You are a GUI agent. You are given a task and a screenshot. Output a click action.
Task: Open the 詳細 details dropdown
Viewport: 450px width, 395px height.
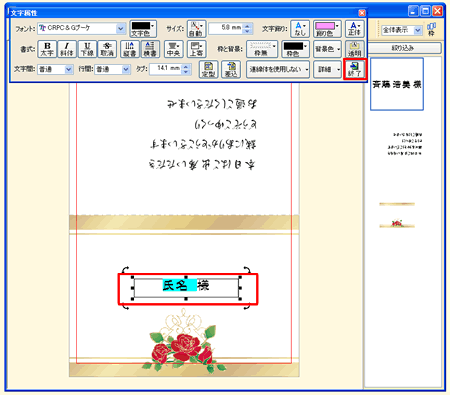(327, 69)
